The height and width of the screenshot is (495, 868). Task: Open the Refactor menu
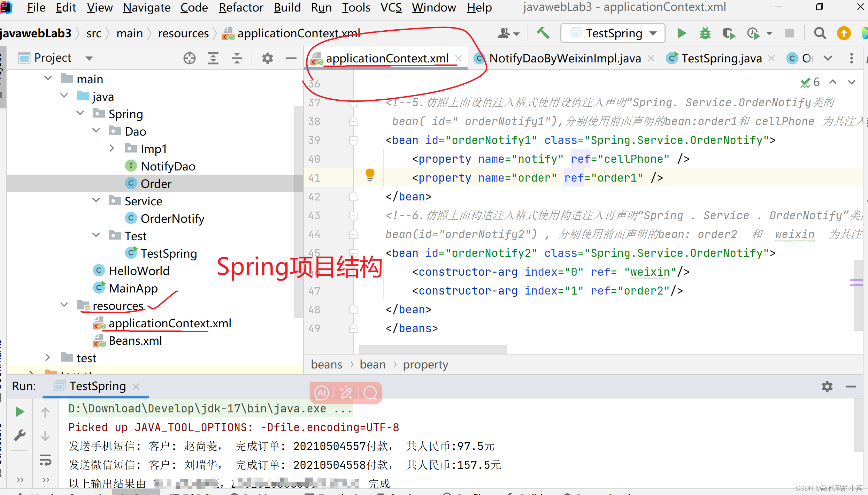(241, 7)
